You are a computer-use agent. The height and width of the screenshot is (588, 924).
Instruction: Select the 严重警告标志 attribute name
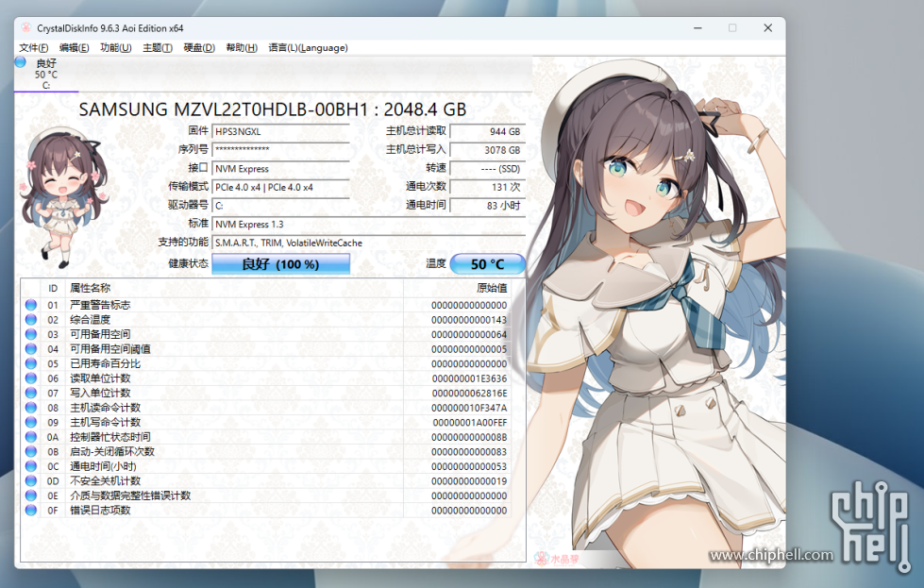click(100, 305)
